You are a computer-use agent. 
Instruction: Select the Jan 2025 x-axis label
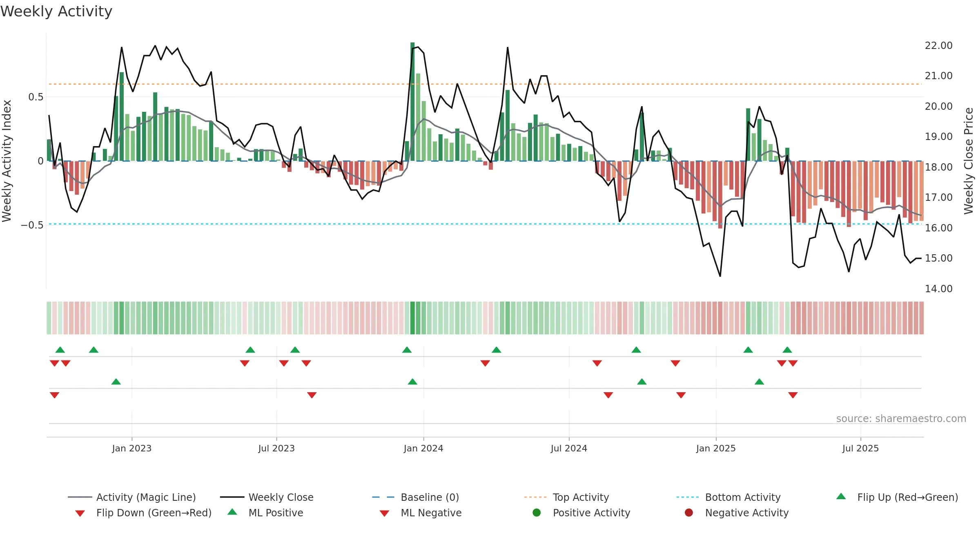coord(716,448)
